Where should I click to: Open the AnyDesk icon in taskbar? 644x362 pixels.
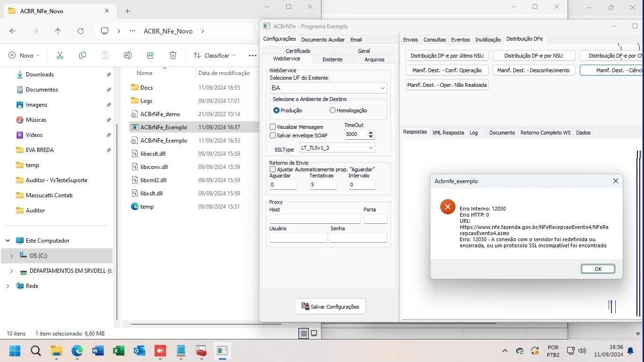(x=160, y=351)
